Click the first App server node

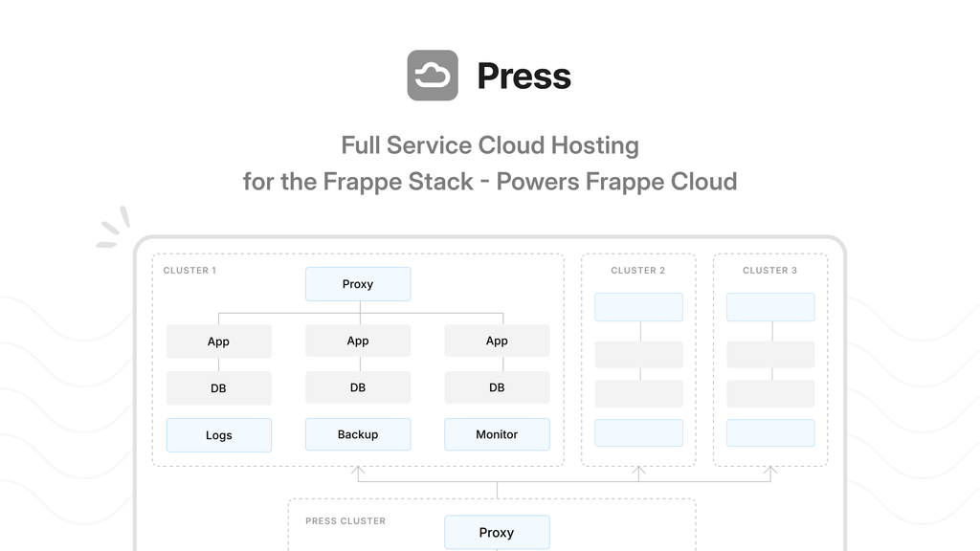point(218,341)
